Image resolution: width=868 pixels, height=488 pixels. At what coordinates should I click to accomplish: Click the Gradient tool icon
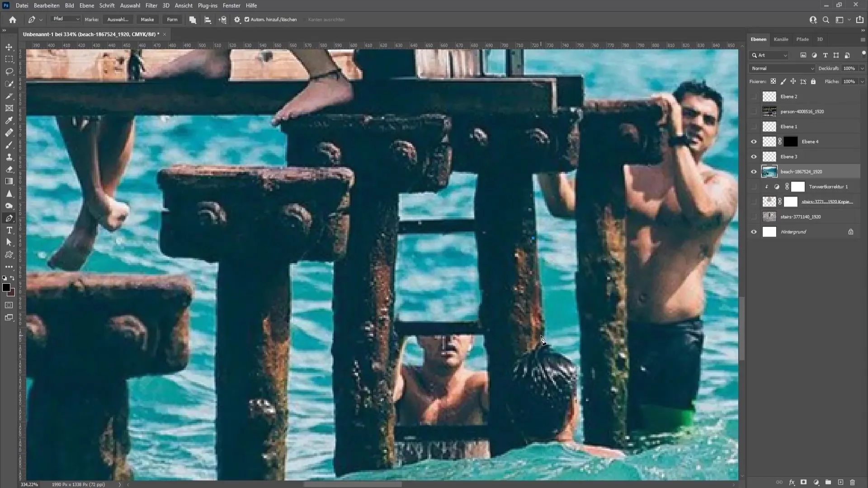tap(9, 181)
